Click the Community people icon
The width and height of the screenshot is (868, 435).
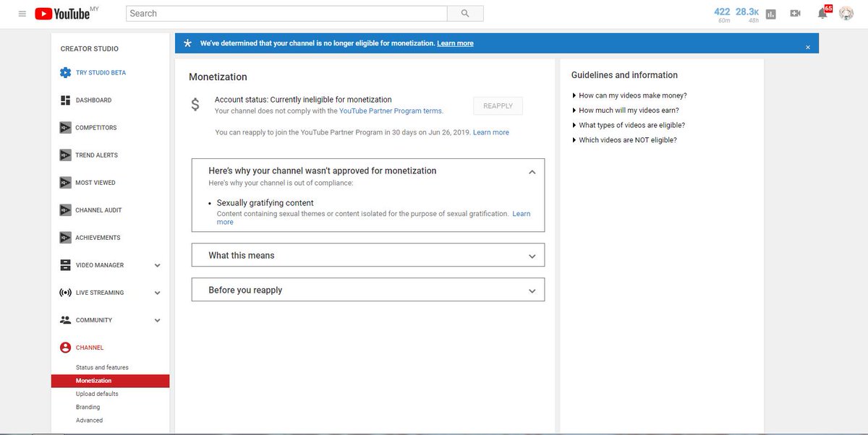[65, 319]
